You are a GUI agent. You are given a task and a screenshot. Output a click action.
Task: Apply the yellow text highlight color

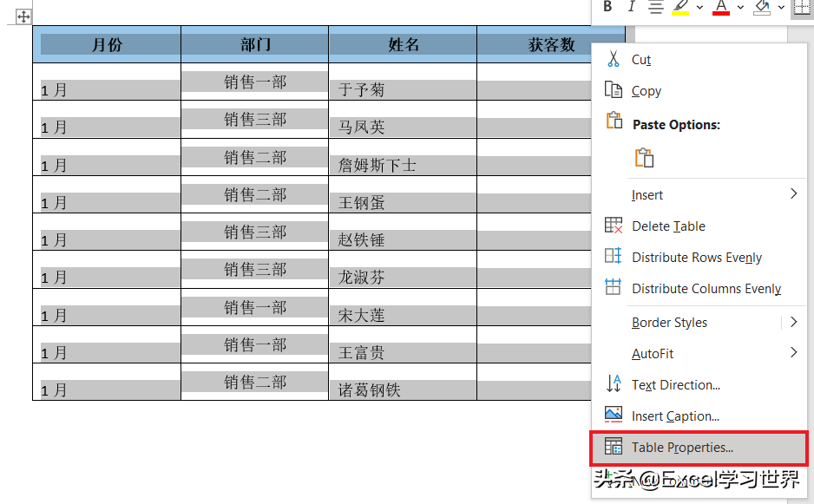[680, 7]
